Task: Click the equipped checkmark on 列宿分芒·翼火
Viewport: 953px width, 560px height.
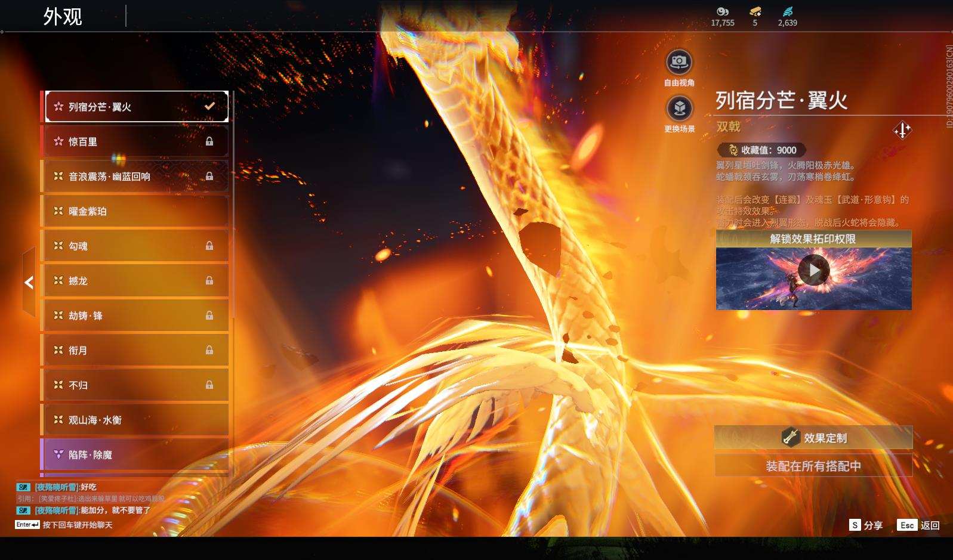Action: click(x=209, y=106)
